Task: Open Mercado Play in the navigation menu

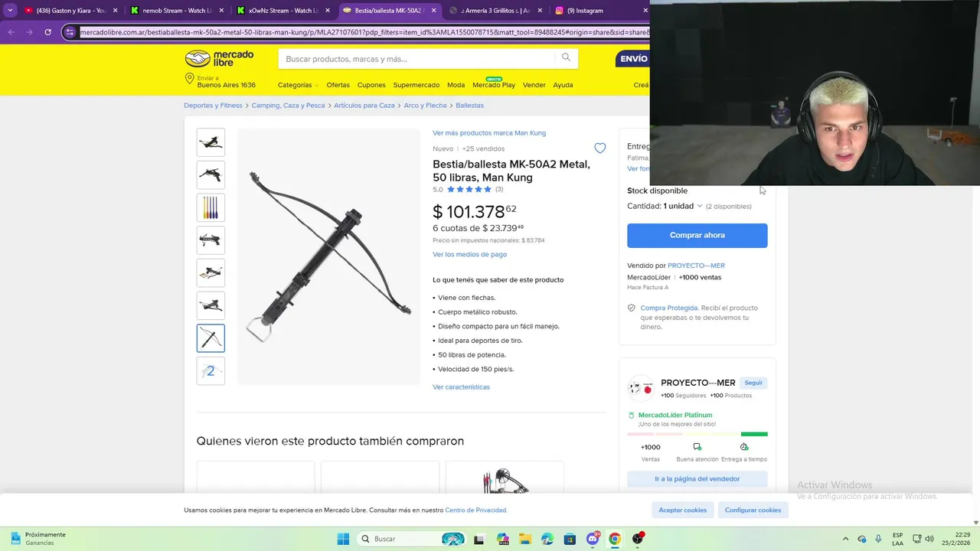Action: coord(494,85)
